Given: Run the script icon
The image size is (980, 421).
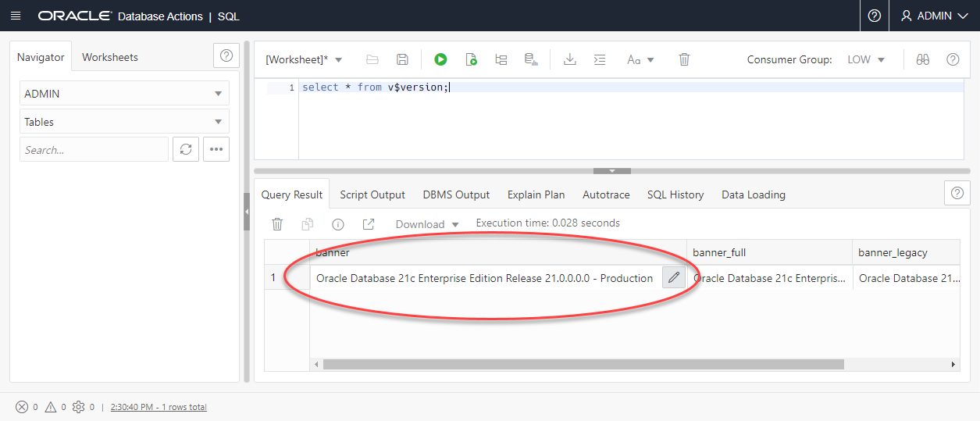Looking at the screenshot, I should tap(471, 59).
